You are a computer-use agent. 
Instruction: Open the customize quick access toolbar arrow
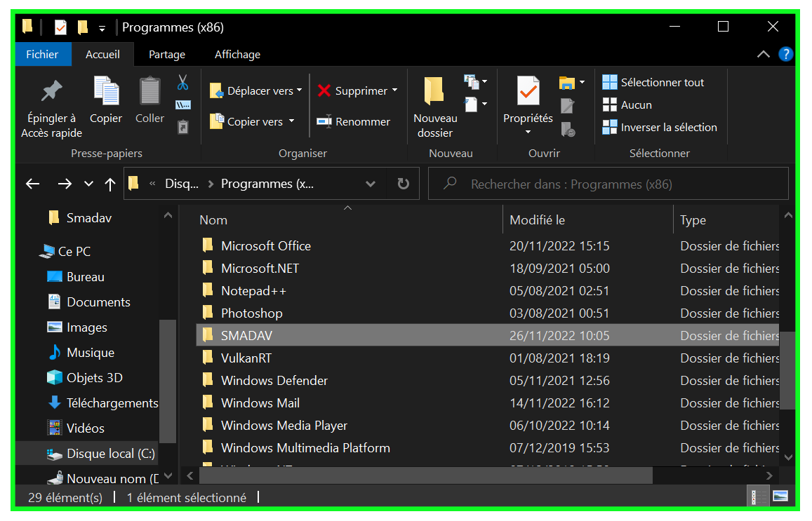click(102, 29)
